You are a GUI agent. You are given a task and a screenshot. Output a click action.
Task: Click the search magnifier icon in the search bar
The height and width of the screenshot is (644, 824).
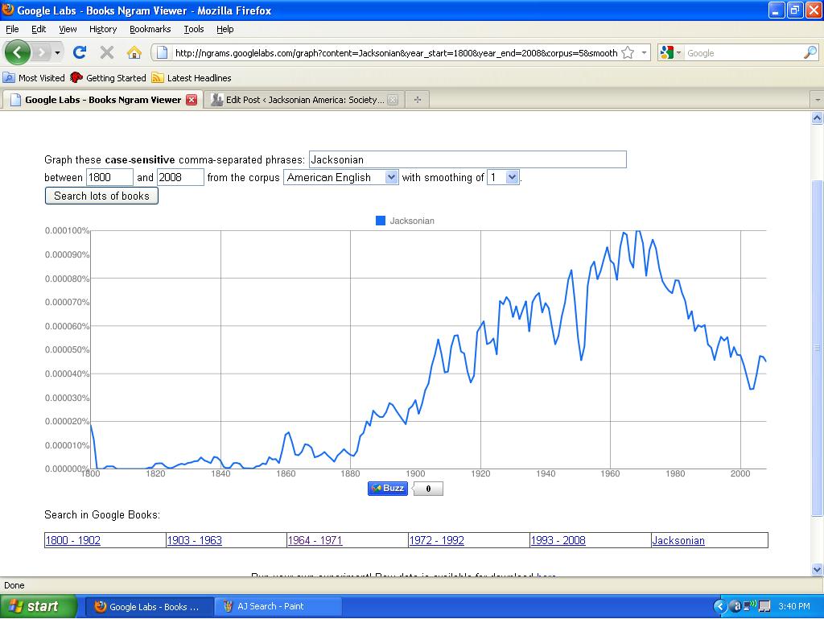click(810, 53)
